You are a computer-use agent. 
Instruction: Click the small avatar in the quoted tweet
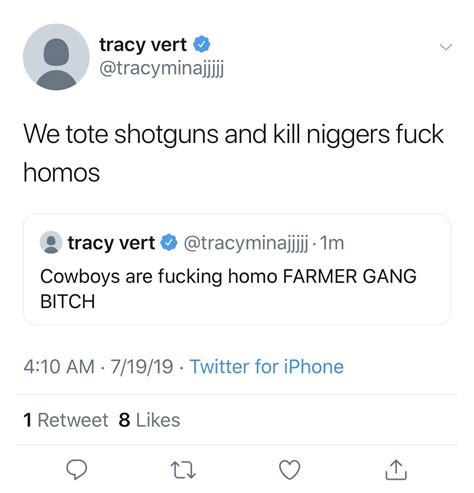[51, 242]
